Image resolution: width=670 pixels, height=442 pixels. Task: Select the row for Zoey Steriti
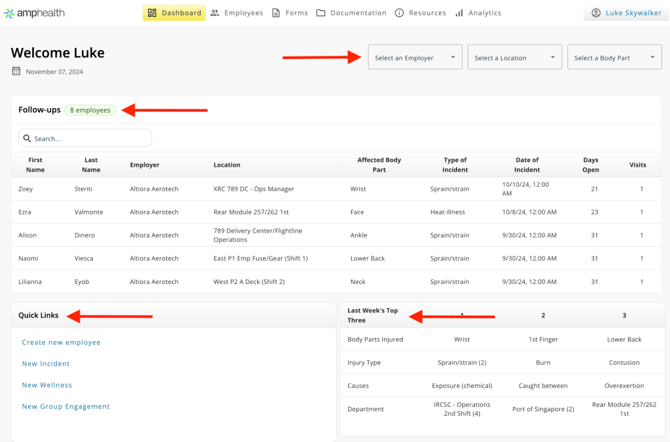(336, 189)
